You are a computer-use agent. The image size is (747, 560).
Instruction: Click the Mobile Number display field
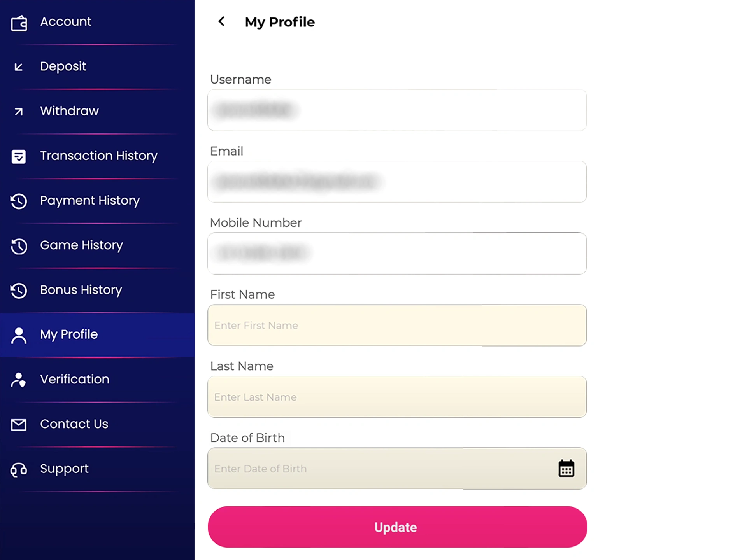point(397,253)
